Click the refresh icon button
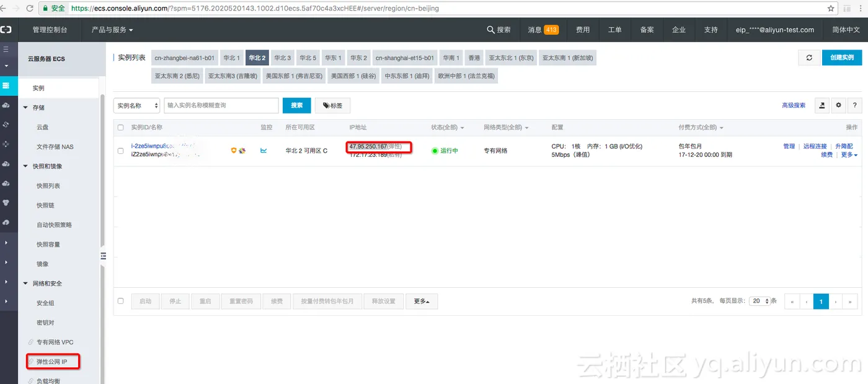The height and width of the screenshot is (384, 868). pyautogui.click(x=809, y=58)
